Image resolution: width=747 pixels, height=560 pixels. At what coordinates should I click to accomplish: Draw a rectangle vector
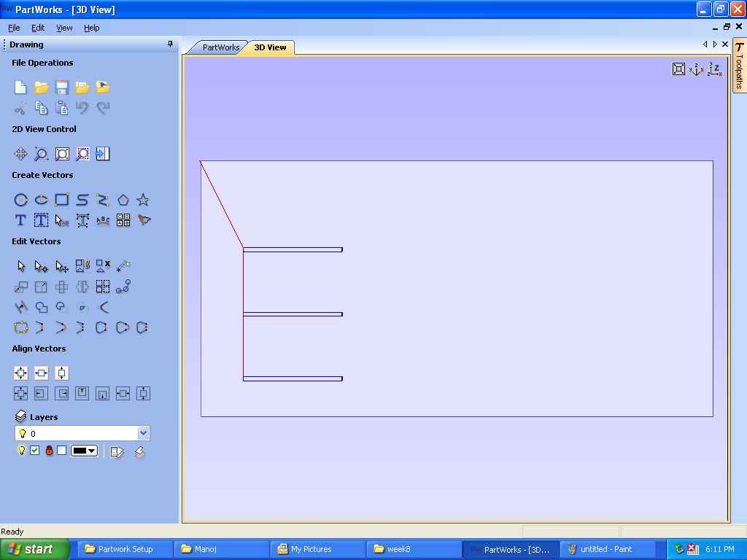[61, 200]
